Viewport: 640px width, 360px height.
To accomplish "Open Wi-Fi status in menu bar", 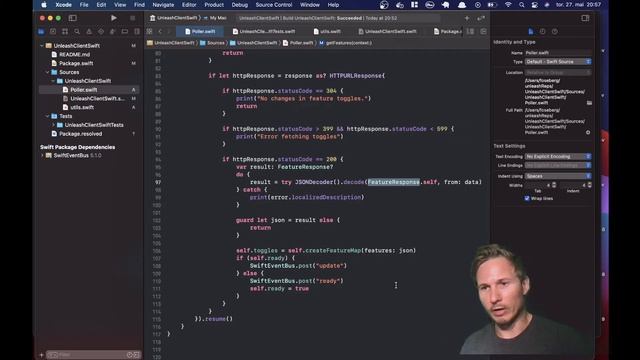I will pyautogui.click(x=508, y=5).
